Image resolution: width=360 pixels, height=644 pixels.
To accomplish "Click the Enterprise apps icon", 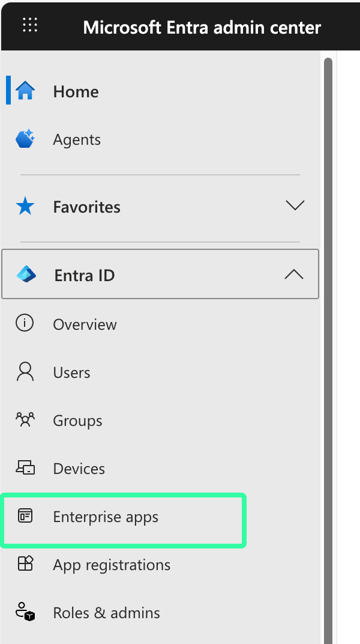I will point(25,516).
